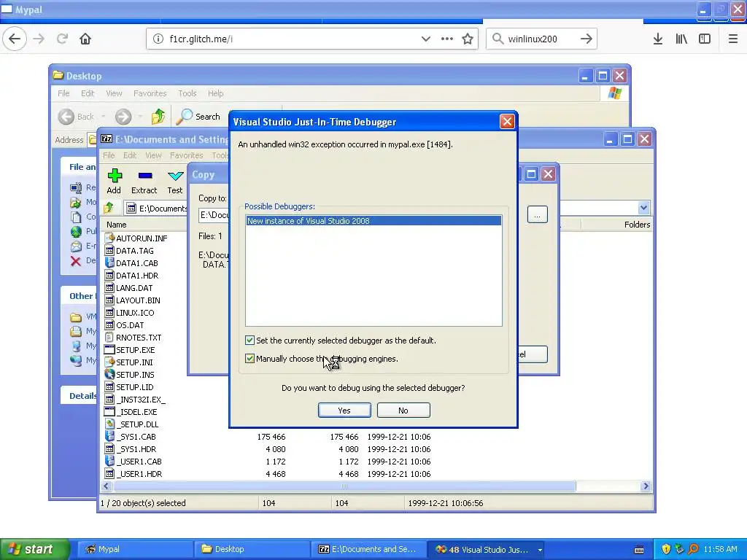Open Desktop window View menu
The height and width of the screenshot is (560, 747).
[x=114, y=93]
